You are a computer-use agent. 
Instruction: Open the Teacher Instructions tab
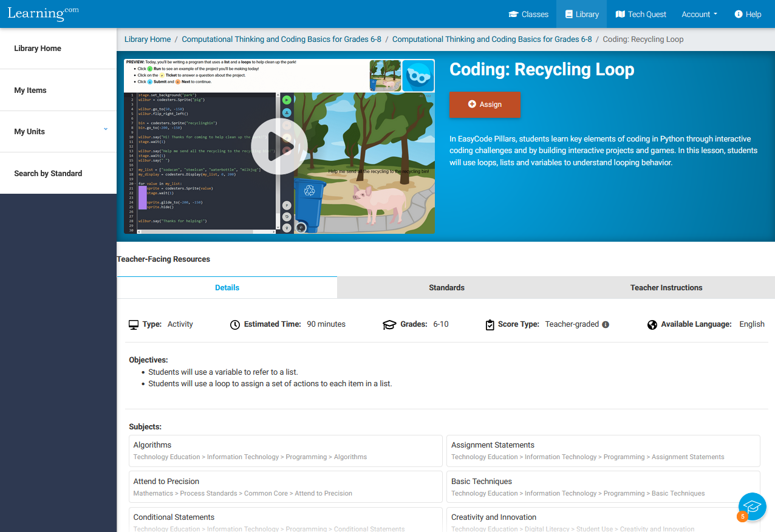pyautogui.click(x=666, y=287)
